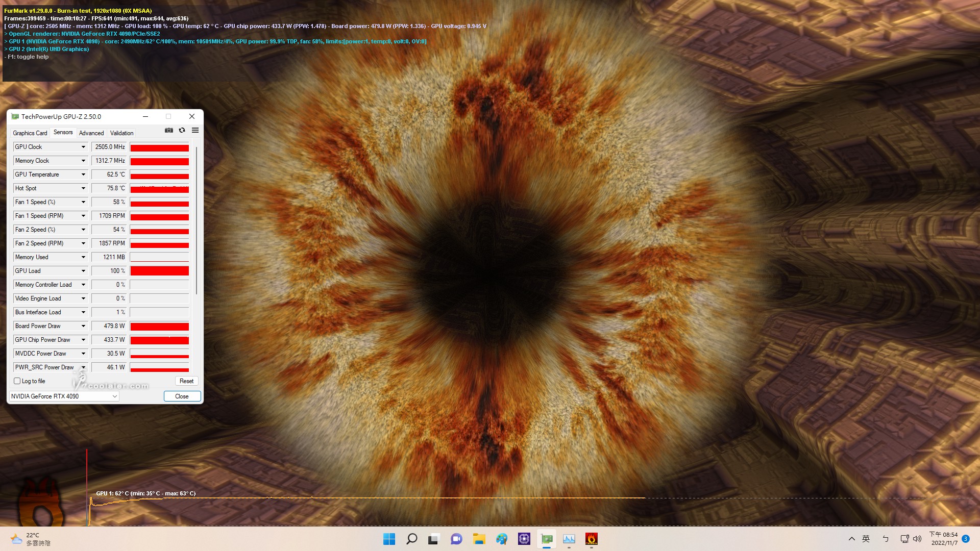Expand PWR_SRC Power Draw dropdown
980x551 pixels.
coord(83,367)
